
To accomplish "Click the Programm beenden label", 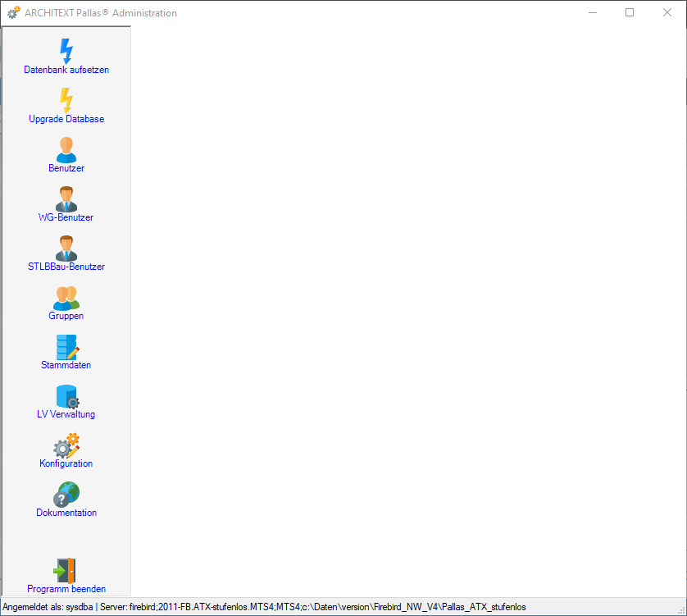I will 66,589.
